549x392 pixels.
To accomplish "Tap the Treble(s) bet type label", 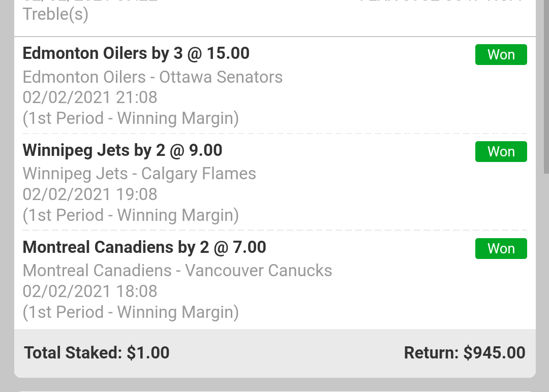I will click(55, 14).
